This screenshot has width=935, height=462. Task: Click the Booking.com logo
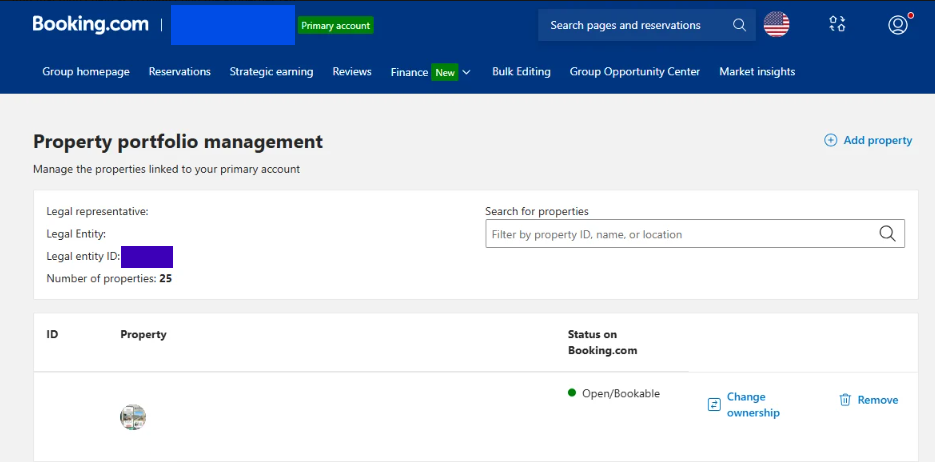coord(91,24)
